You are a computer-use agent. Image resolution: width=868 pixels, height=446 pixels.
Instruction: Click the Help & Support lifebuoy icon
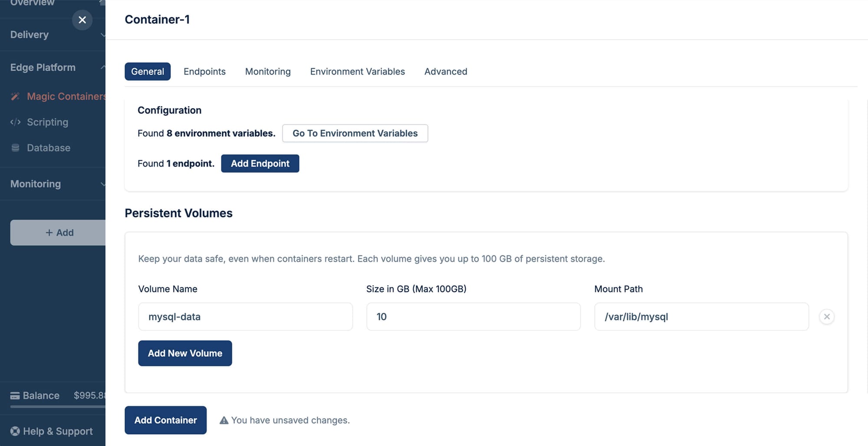pos(15,431)
